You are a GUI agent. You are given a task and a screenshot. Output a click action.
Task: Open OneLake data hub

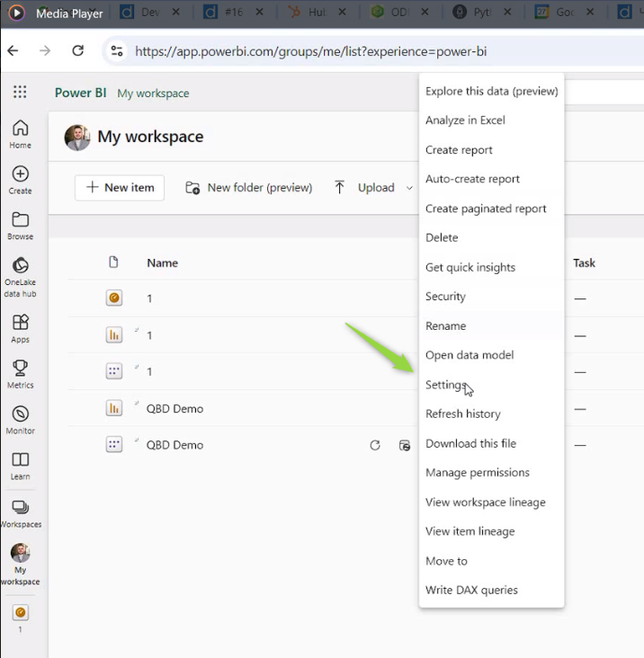pos(20,277)
